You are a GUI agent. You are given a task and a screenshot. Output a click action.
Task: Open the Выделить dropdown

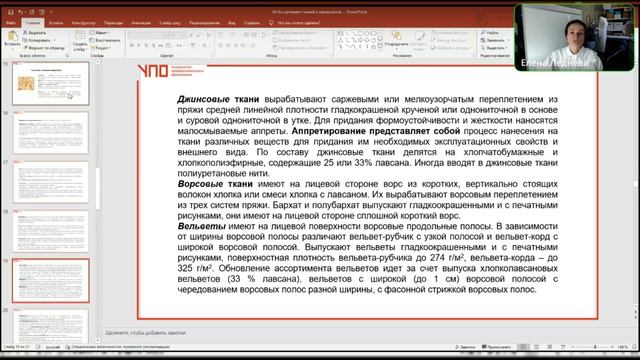(495, 48)
